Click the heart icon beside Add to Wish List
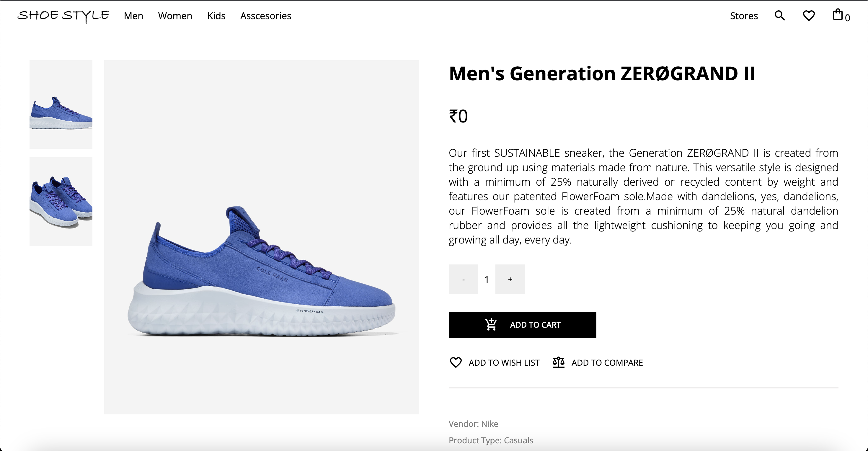The width and height of the screenshot is (868, 451). (456, 362)
